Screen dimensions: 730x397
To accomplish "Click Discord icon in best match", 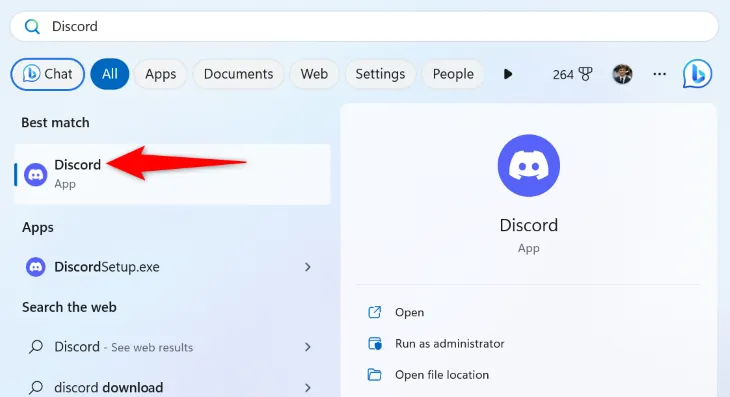I will 36,175.
